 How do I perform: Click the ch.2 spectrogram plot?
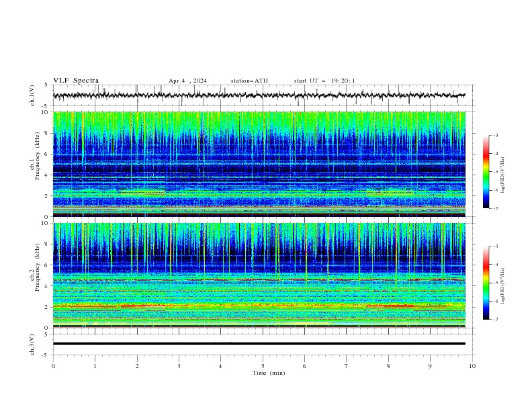pyautogui.click(x=259, y=275)
